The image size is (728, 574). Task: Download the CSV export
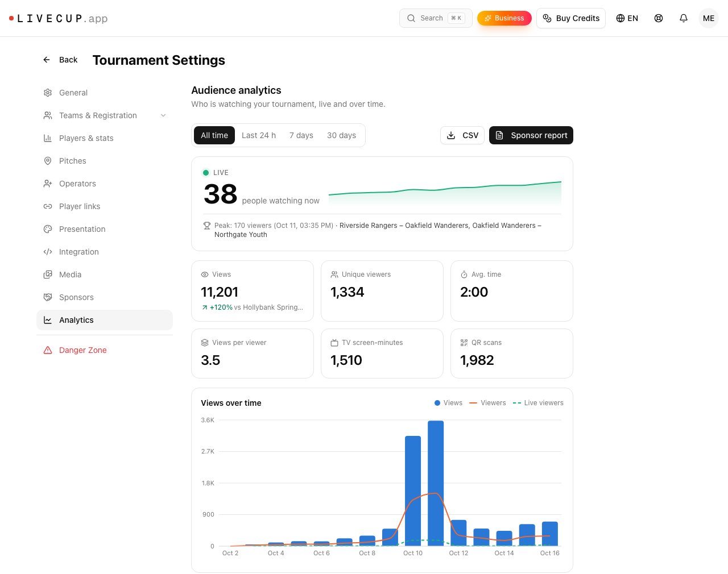click(462, 135)
